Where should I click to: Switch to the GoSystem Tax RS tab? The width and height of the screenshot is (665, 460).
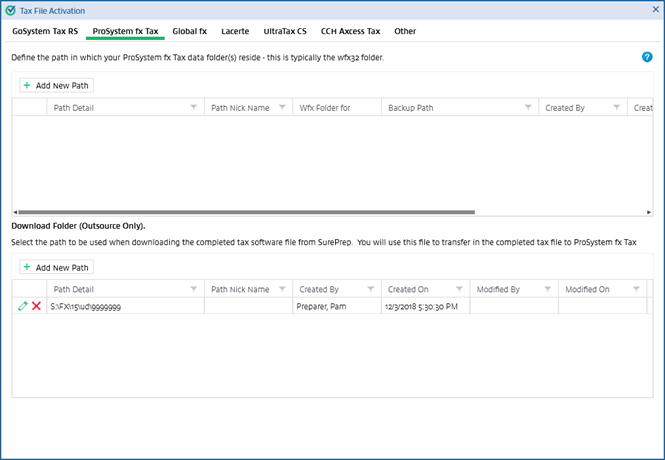(x=45, y=31)
